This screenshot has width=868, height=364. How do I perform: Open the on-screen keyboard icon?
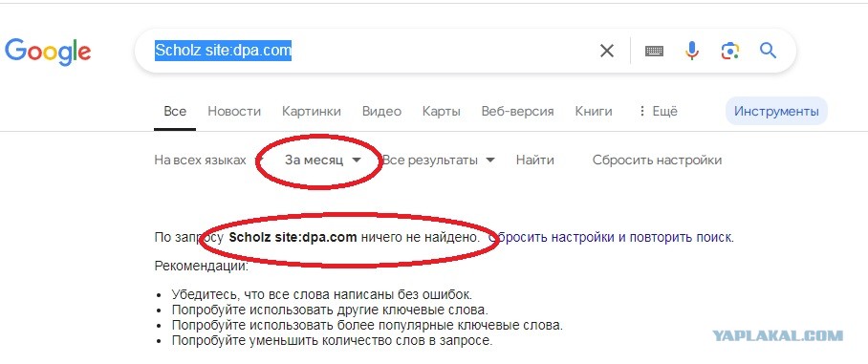coord(654,51)
